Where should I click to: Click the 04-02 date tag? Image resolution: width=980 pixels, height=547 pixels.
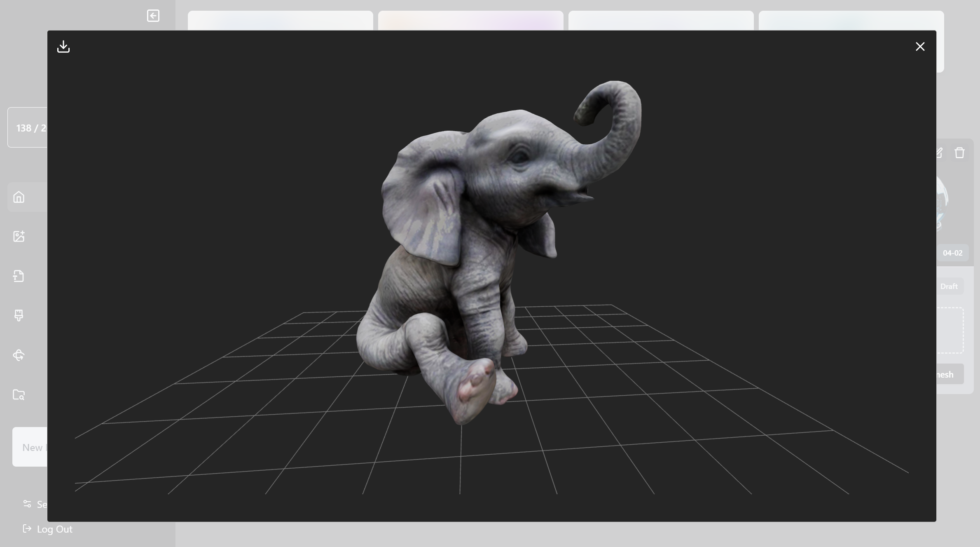click(x=952, y=253)
